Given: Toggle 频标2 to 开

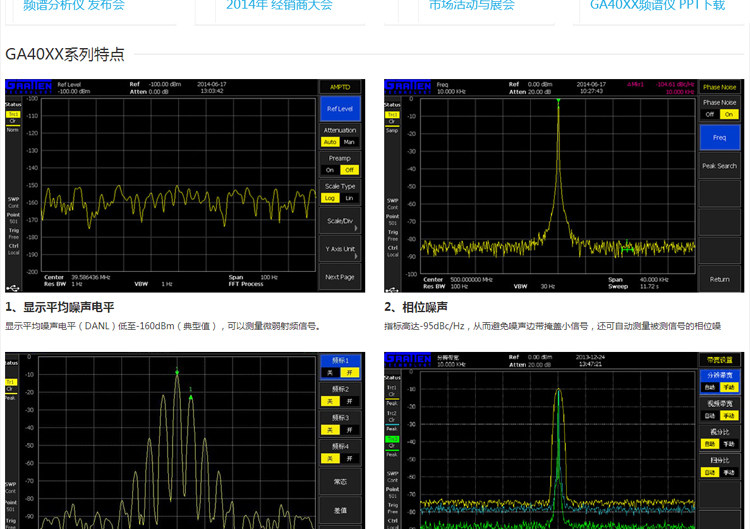Looking at the screenshot, I should coord(349,401).
